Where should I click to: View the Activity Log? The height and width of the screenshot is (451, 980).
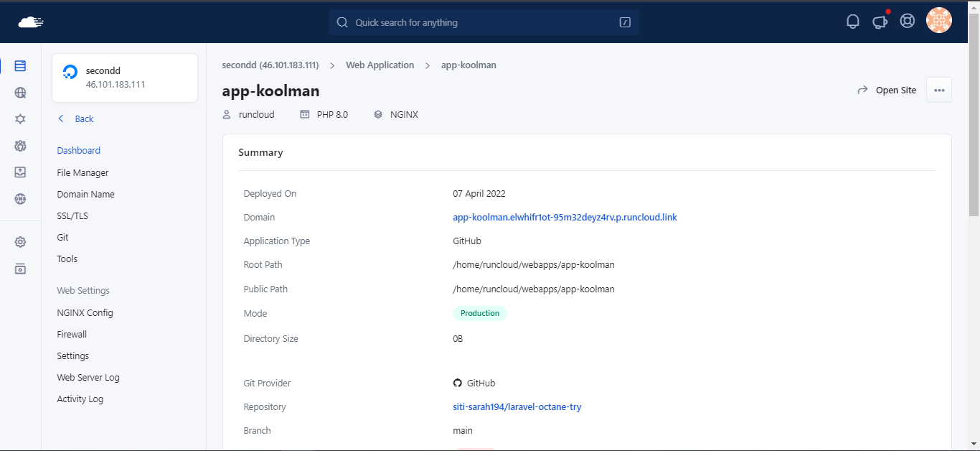[x=80, y=399]
